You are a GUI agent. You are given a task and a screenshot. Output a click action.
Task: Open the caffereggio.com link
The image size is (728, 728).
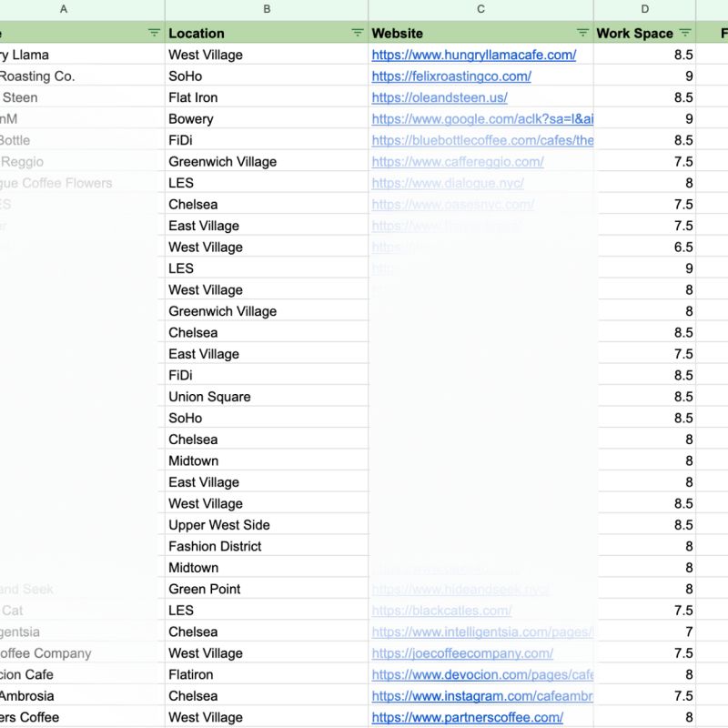pos(458,162)
